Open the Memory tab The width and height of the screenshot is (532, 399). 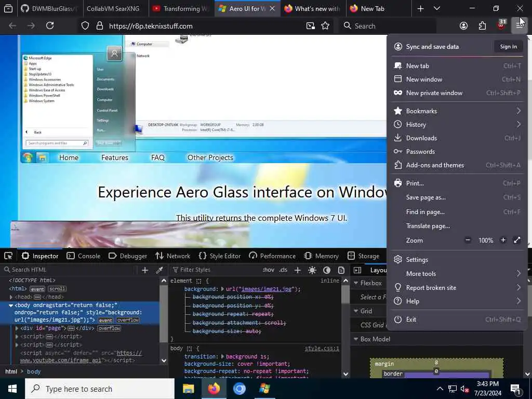(321, 256)
